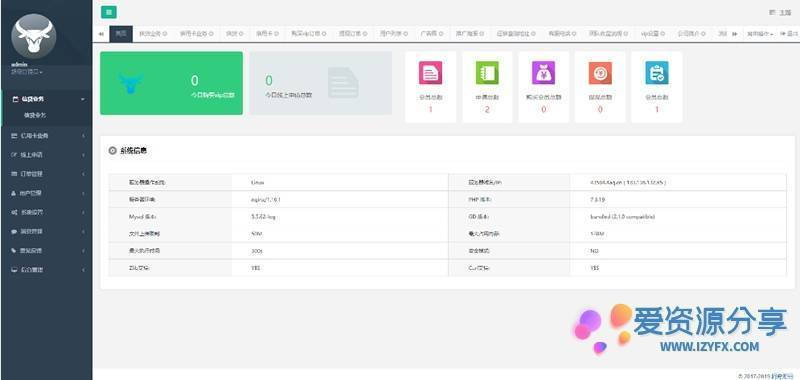
Task: Click the 5.5.62-log MySQL version cell
Action: coord(340,216)
